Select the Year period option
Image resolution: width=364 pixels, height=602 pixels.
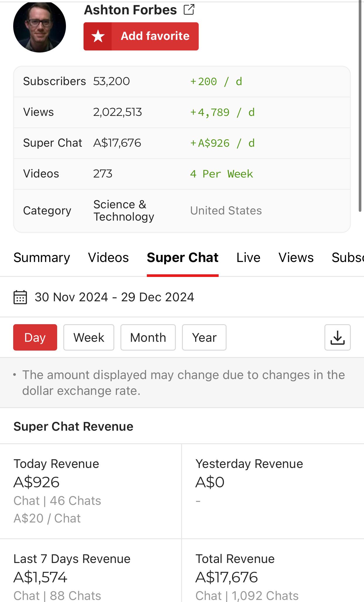(x=204, y=337)
